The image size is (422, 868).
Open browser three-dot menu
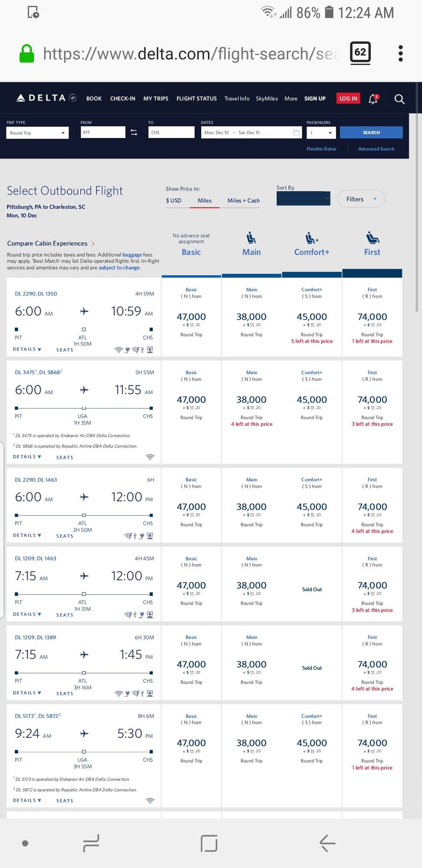pos(400,53)
